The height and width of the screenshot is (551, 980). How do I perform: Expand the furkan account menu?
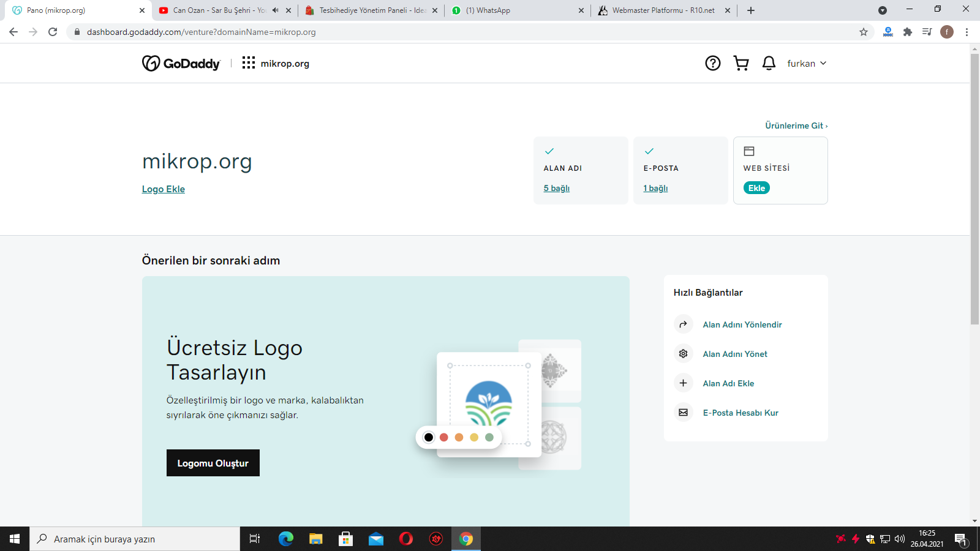pyautogui.click(x=807, y=63)
